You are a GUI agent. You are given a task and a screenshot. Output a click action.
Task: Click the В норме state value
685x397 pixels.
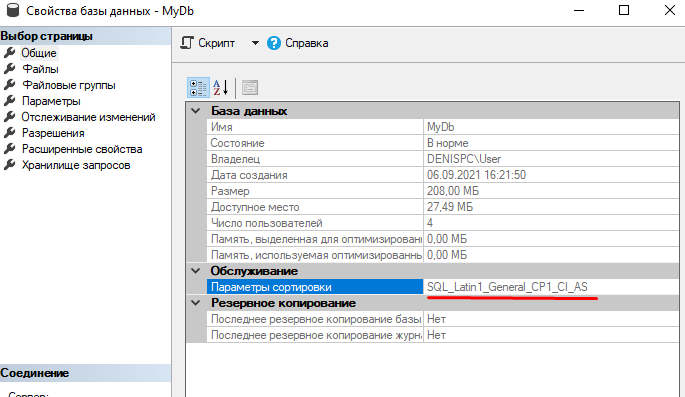pos(448,143)
